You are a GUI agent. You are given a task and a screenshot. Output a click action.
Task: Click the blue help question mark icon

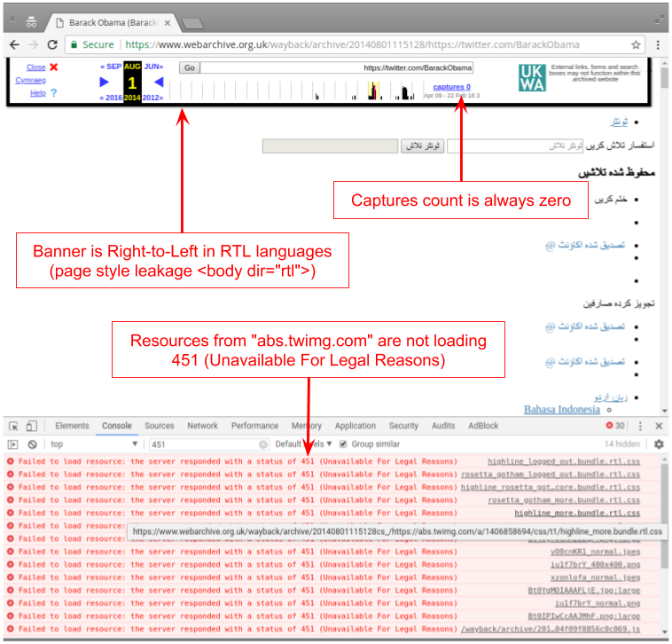point(53,92)
